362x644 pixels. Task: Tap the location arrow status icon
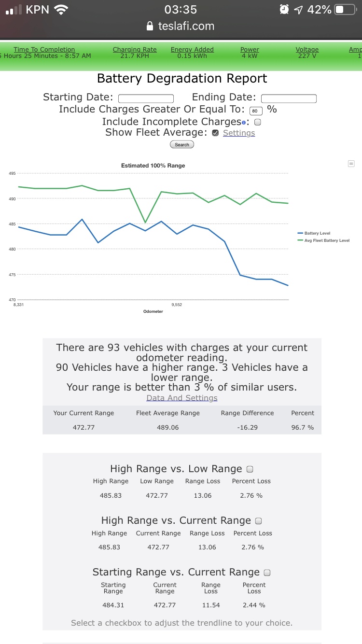coord(298,9)
